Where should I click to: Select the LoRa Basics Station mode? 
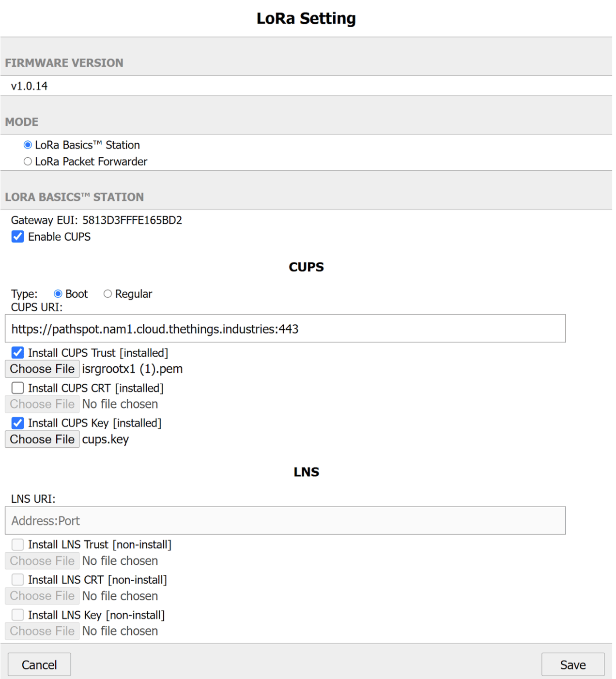pos(27,145)
